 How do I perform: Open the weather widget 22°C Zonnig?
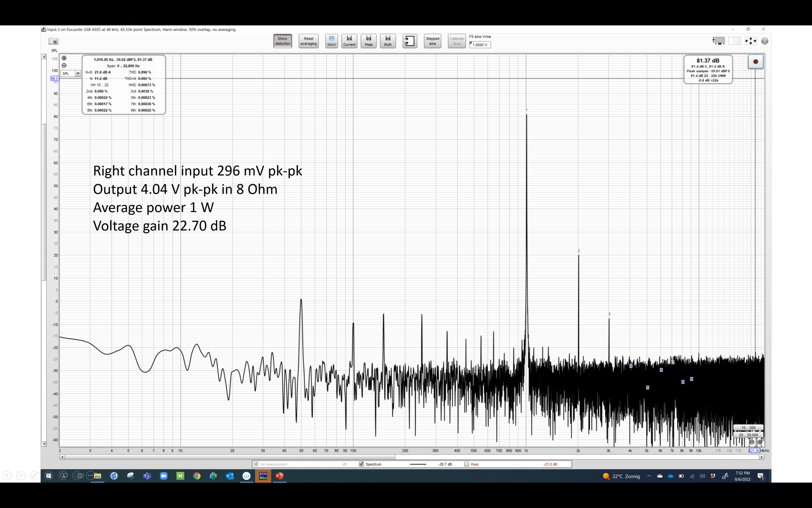click(621, 476)
